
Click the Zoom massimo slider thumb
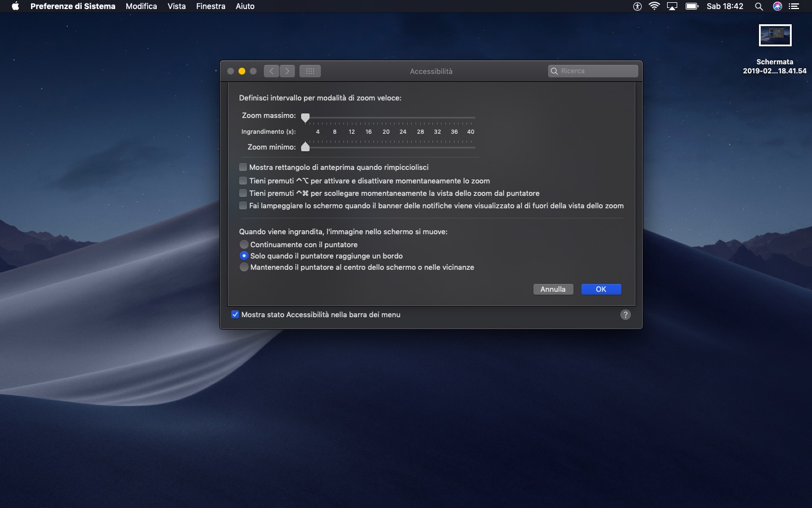[x=305, y=118]
